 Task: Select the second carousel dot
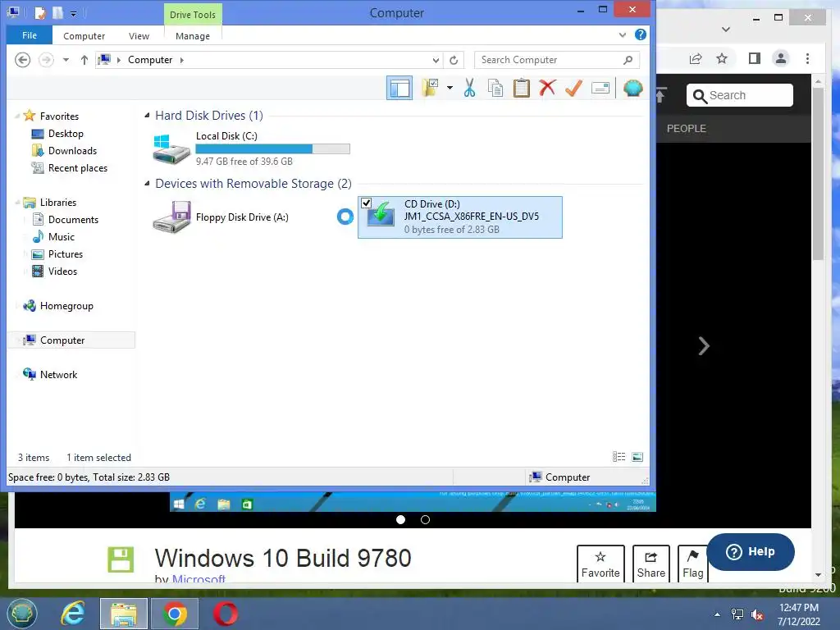point(426,519)
